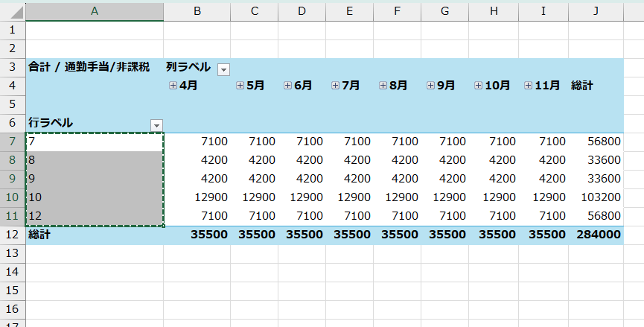Click the select-all corner triangle
The width and height of the screenshot is (644, 327).
(13, 12)
